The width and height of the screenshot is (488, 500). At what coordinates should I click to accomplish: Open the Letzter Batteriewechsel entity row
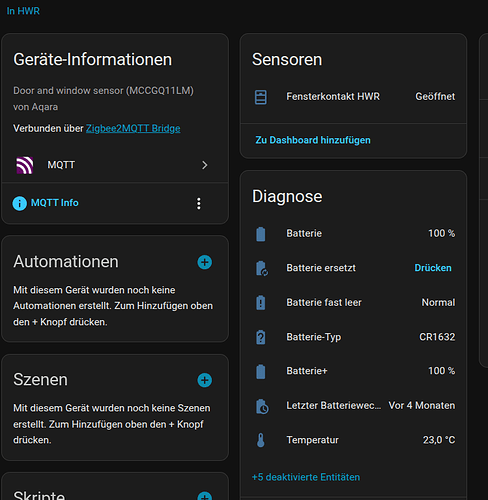pyautogui.click(x=353, y=406)
